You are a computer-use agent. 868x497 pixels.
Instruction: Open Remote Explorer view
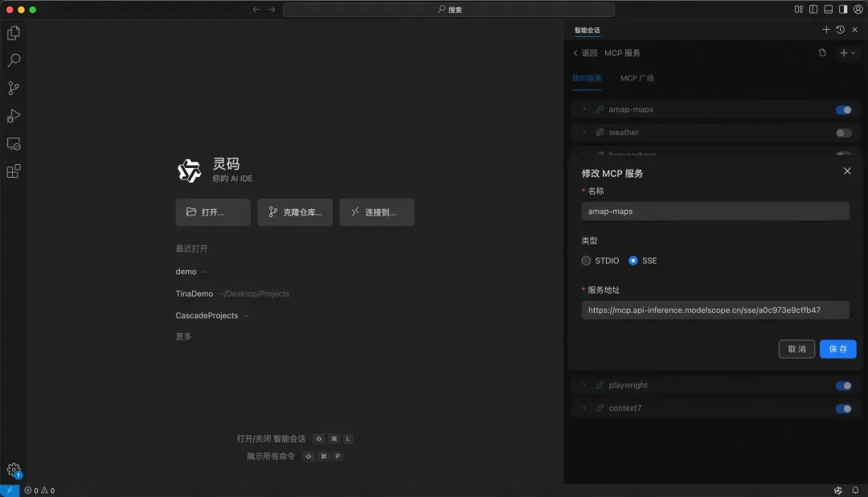14,143
